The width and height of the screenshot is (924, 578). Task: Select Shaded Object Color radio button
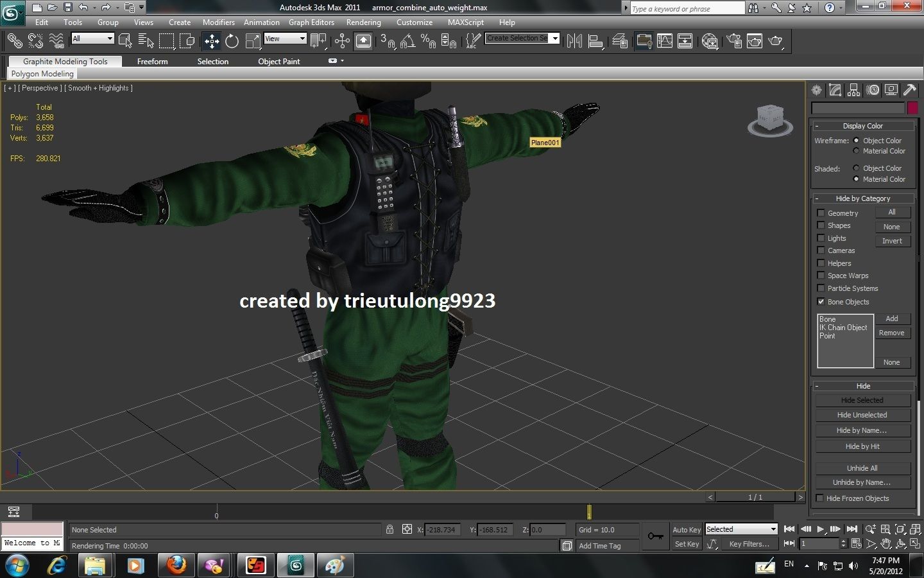[856, 168]
